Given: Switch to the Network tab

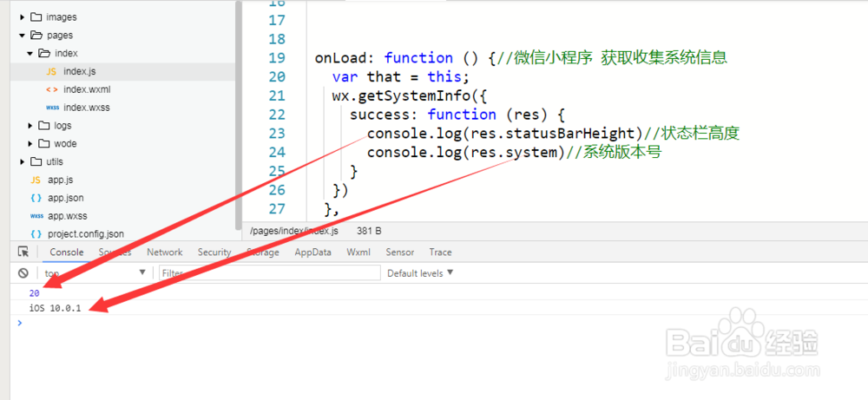Looking at the screenshot, I should [164, 252].
